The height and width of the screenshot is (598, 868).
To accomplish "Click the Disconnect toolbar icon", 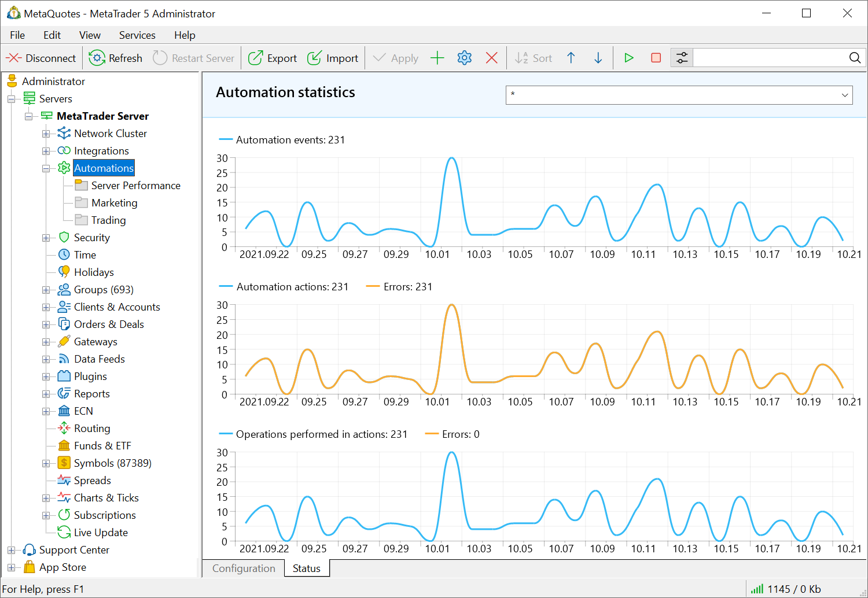I will [13, 58].
